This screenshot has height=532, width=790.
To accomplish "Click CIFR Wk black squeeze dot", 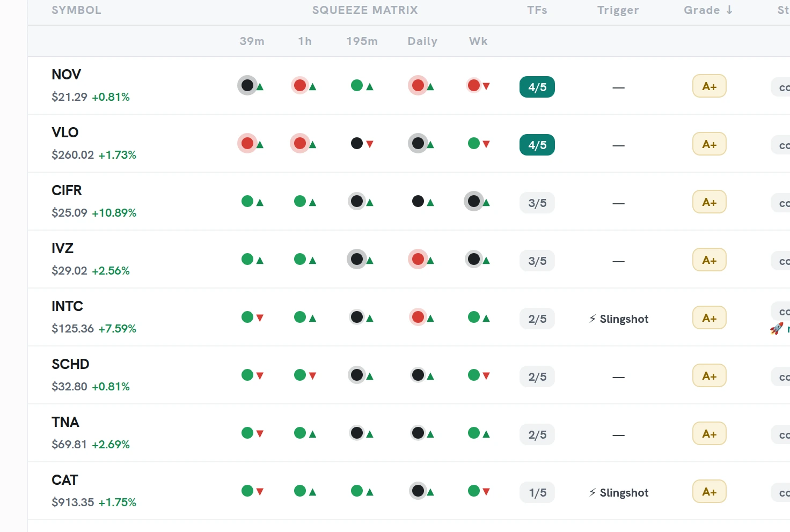I will [x=474, y=201].
